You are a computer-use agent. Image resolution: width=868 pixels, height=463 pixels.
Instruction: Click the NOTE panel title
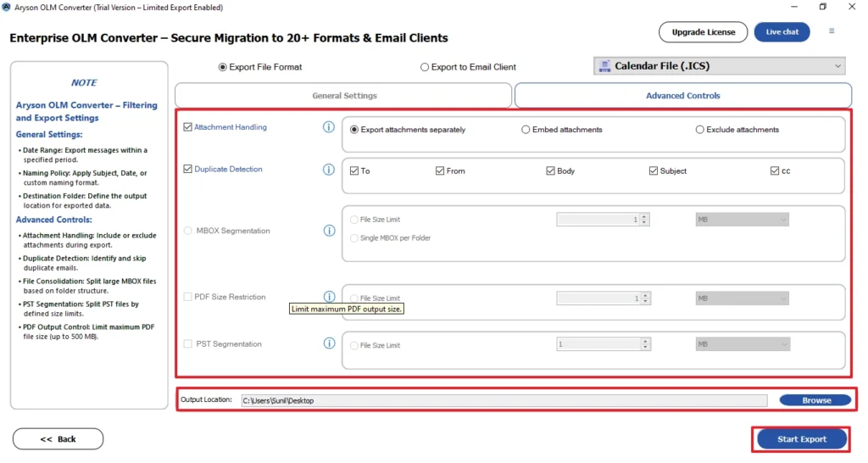tap(84, 82)
